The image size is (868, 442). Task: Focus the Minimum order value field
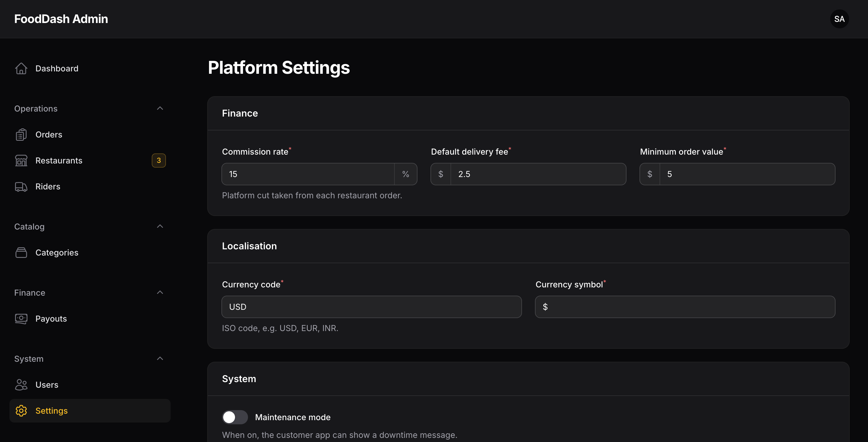point(747,174)
